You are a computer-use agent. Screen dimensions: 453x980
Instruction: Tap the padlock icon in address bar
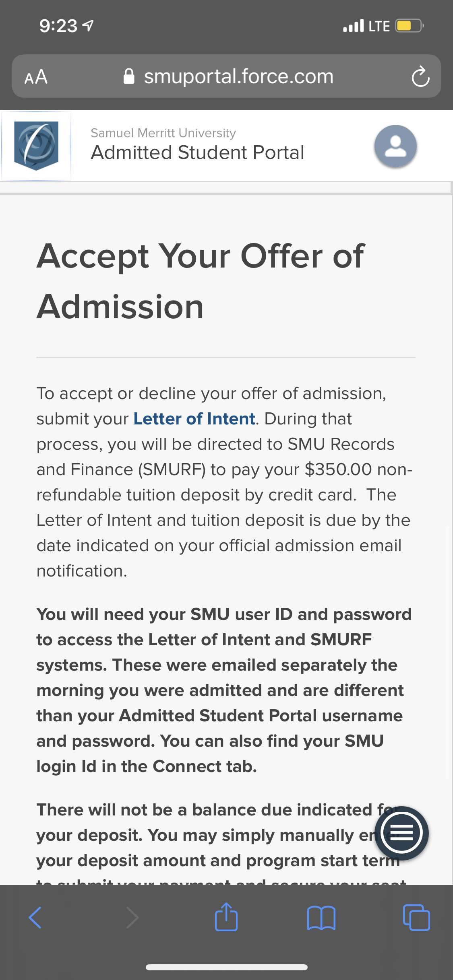[129, 76]
